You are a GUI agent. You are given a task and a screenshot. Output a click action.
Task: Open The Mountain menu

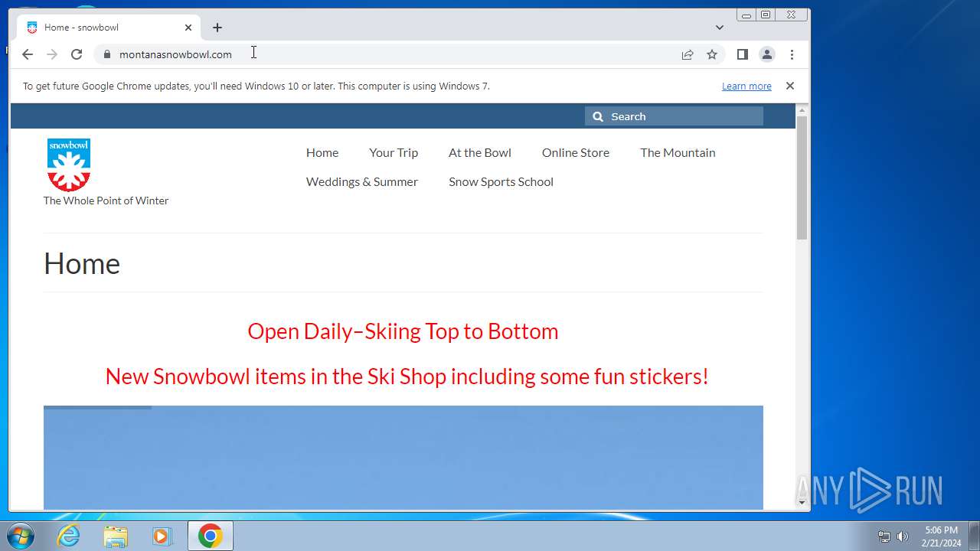[678, 152]
